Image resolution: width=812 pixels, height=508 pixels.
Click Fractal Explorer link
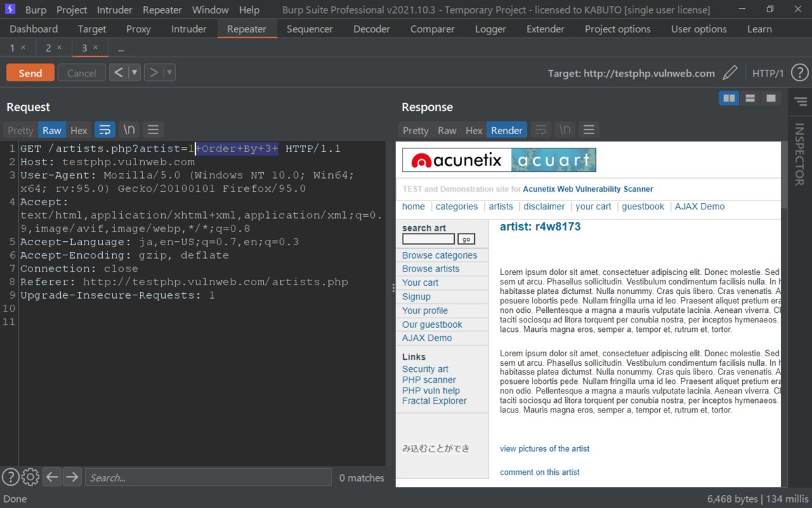[434, 401]
